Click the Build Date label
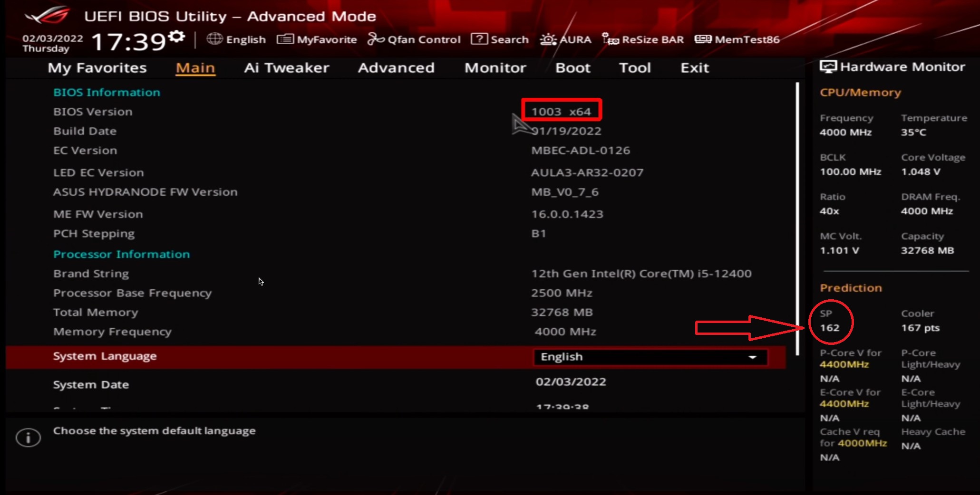 [x=85, y=131]
